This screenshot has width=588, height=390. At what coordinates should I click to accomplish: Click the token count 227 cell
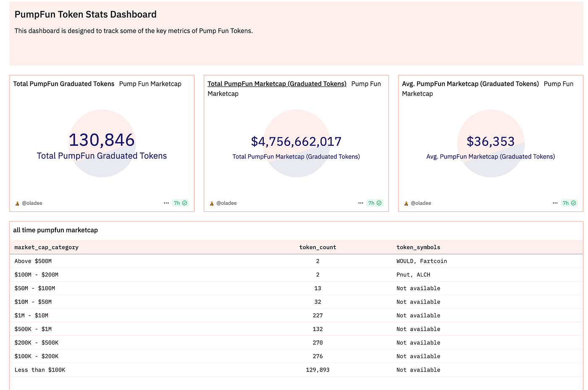point(318,315)
